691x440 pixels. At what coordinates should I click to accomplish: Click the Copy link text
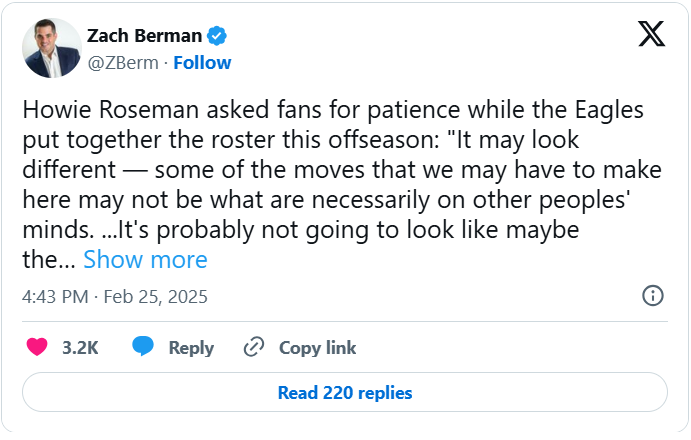pyautogui.click(x=317, y=348)
